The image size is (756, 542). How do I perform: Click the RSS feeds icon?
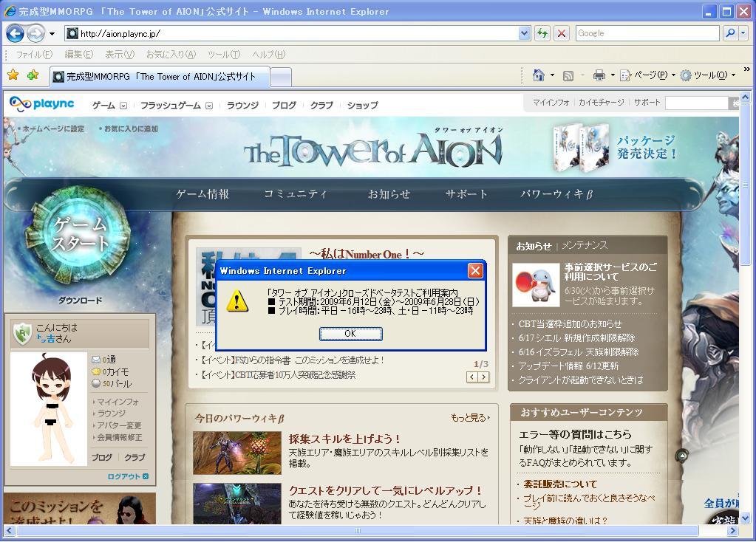pyautogui.click(x=568, y=75)
